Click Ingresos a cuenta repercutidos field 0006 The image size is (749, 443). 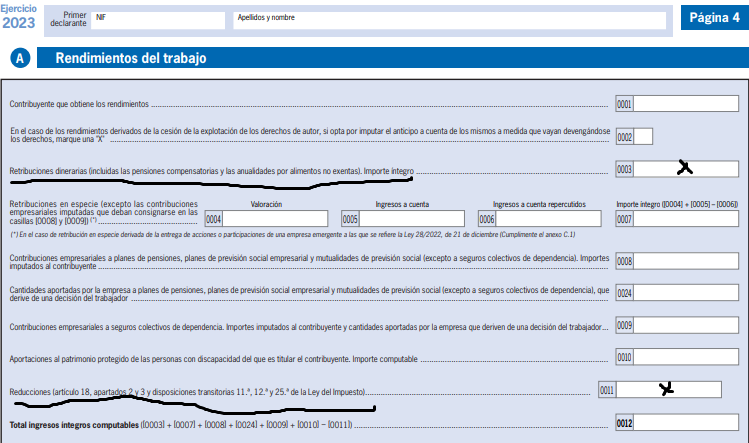pyautogui.click(x=548, y=219)
